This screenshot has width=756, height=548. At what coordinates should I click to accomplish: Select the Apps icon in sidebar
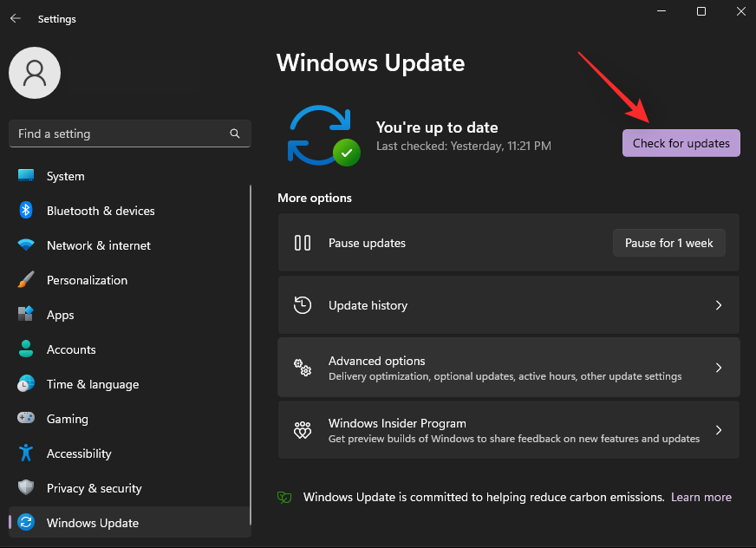click(26, 315)
